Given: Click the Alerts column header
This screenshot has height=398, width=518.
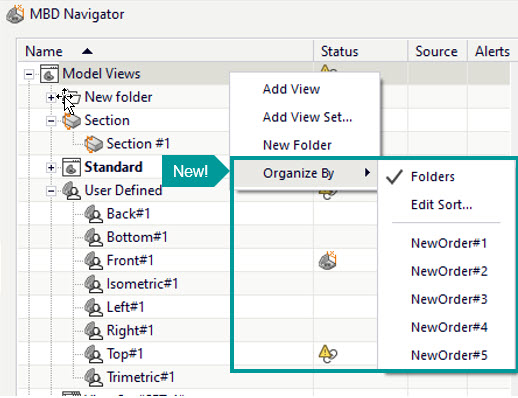Looking at the screenshot, I should coord(493,51).
